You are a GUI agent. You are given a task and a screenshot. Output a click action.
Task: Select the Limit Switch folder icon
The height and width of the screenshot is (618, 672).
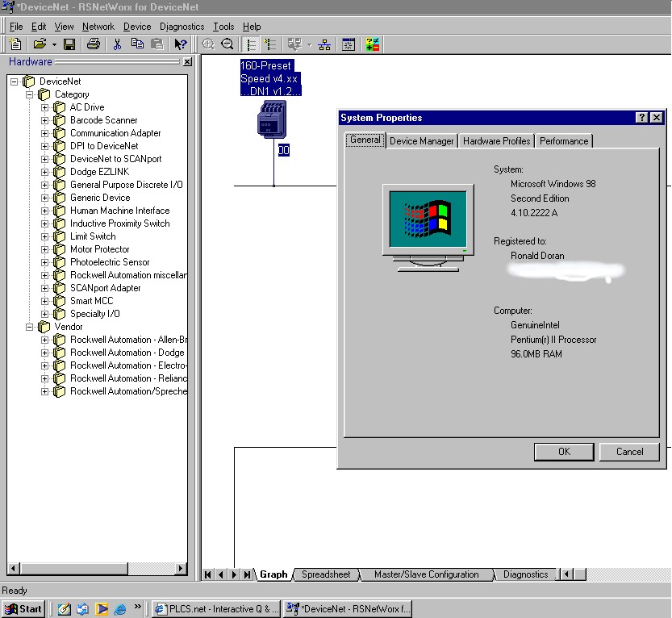point(59,236)
